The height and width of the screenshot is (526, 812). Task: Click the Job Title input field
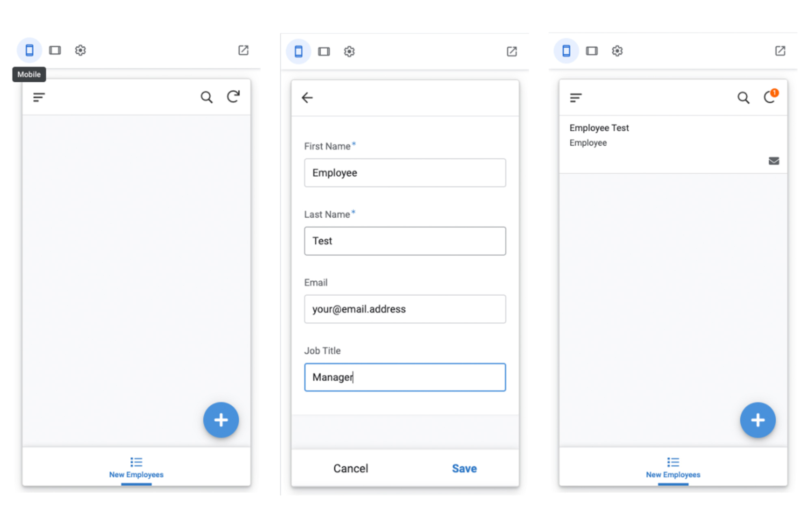pyautogui.click(x=405, y=377)
